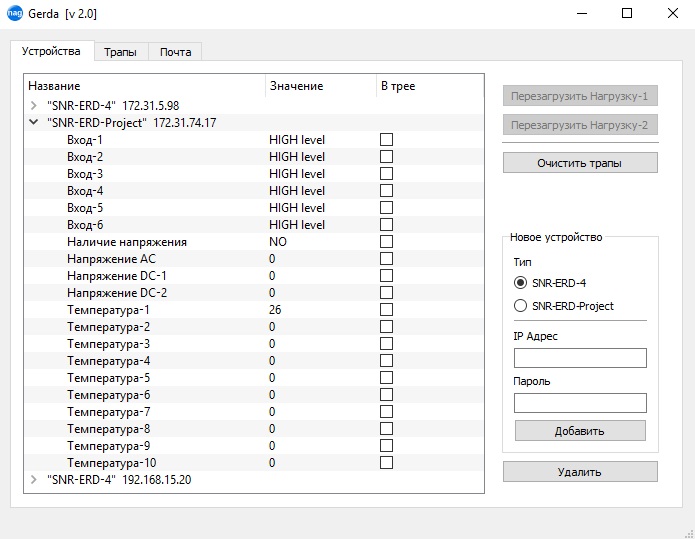
Task: Click the Добавить button
Action: click(x=580, y=431)
